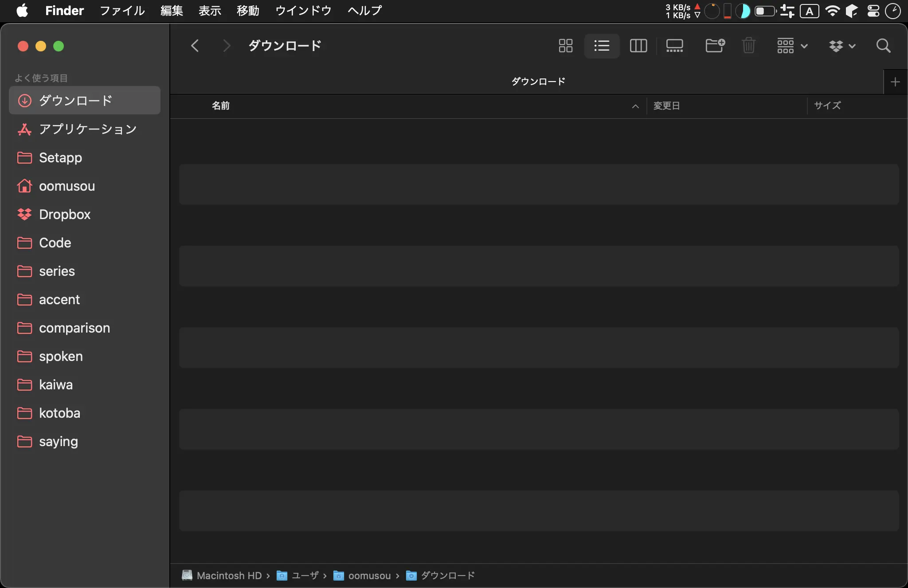This screenshot has width=908, height=588.
Task: Open the Finder menu
Action: click(x=64, y=11)
